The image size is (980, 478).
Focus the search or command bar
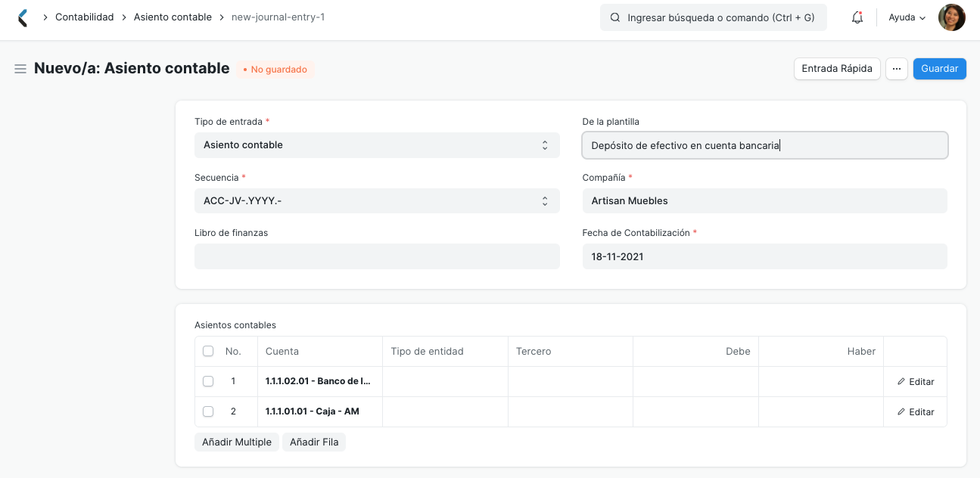[714, 17]
